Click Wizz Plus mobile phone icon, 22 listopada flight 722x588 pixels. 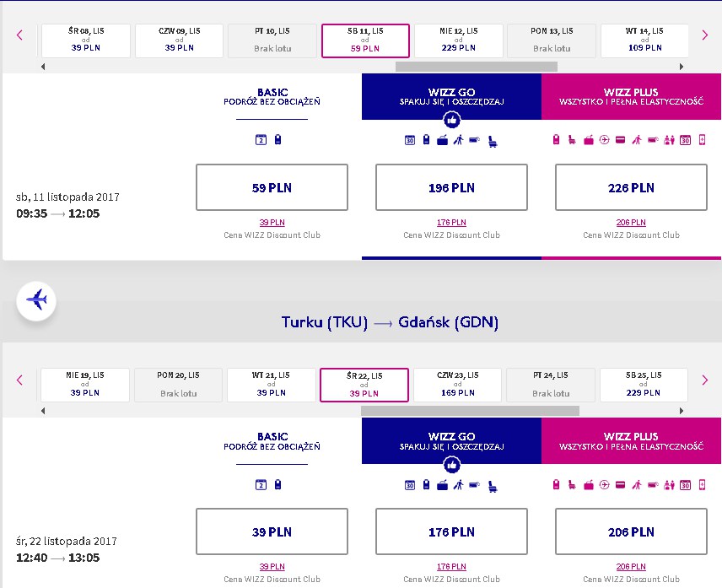(x=703, y=484)
